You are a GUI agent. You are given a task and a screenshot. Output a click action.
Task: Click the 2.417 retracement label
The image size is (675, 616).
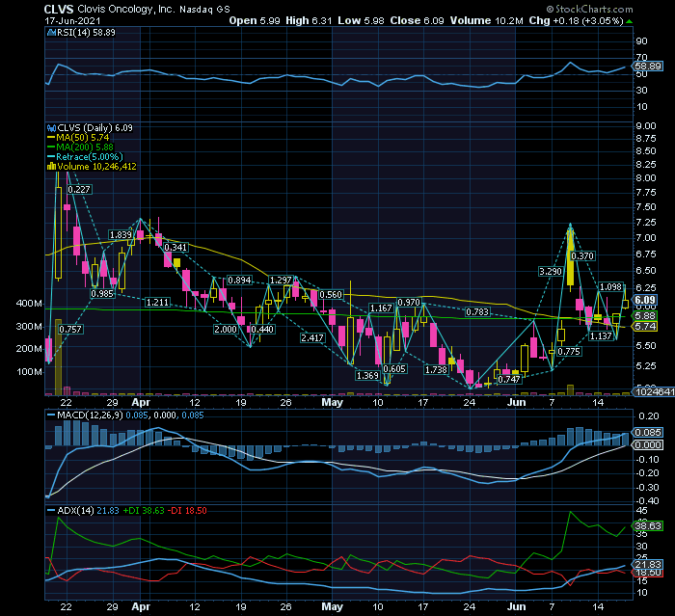coord(312,338)
